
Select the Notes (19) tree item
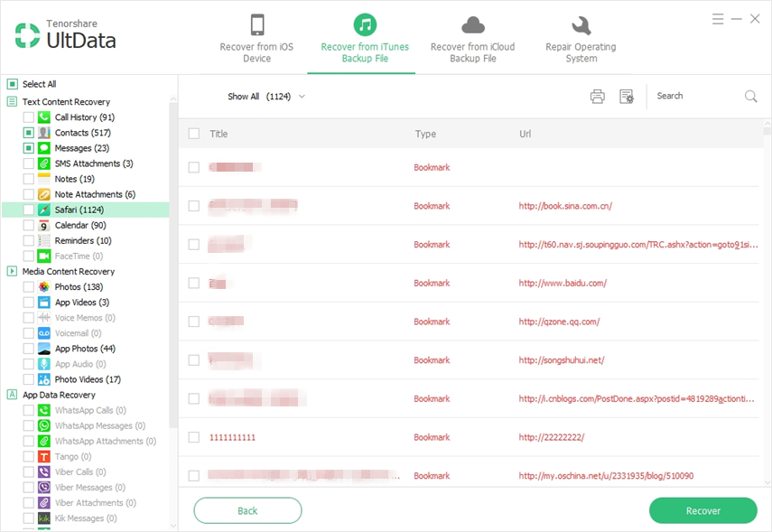[x=74, y=179]
